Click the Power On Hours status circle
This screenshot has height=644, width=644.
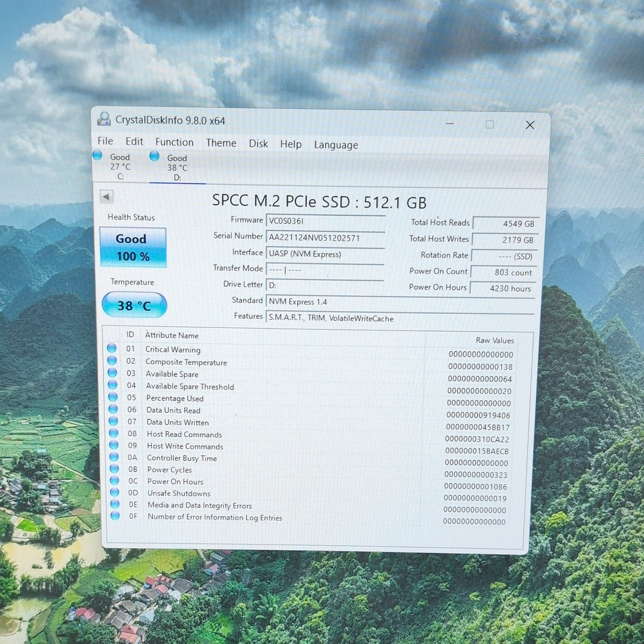(114, 480)
